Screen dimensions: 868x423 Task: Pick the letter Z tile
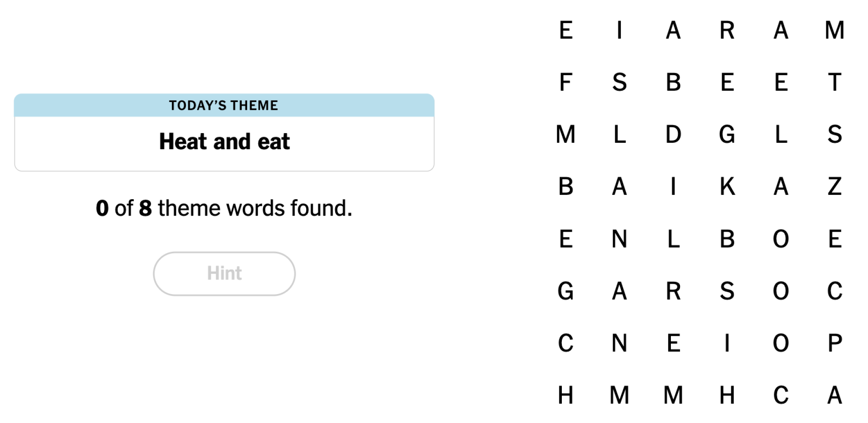click(x=835, y=187)
